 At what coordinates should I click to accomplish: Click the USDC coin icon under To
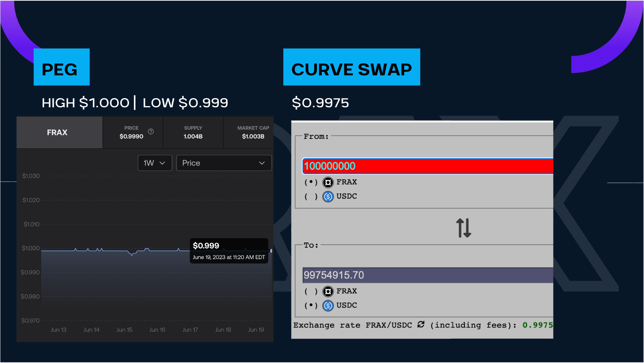(x=328, y=306)
